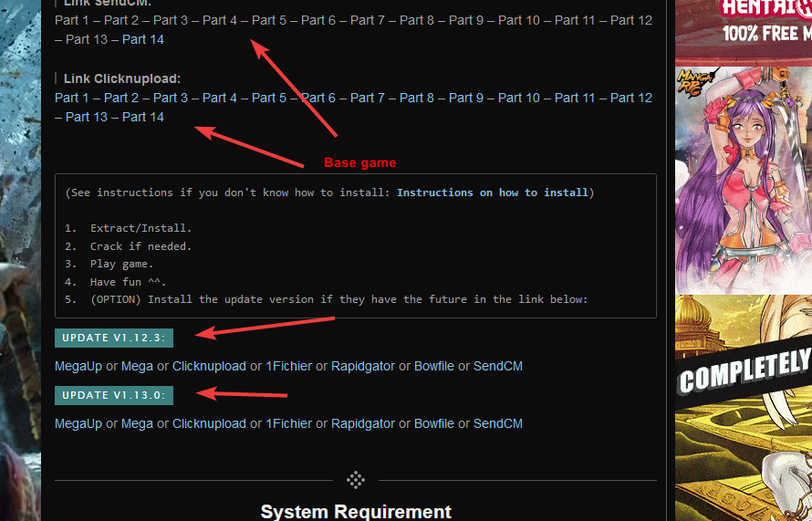Screen dimensions: 812x521
Task: Click the Have fun step text
Action: (129, 282)
